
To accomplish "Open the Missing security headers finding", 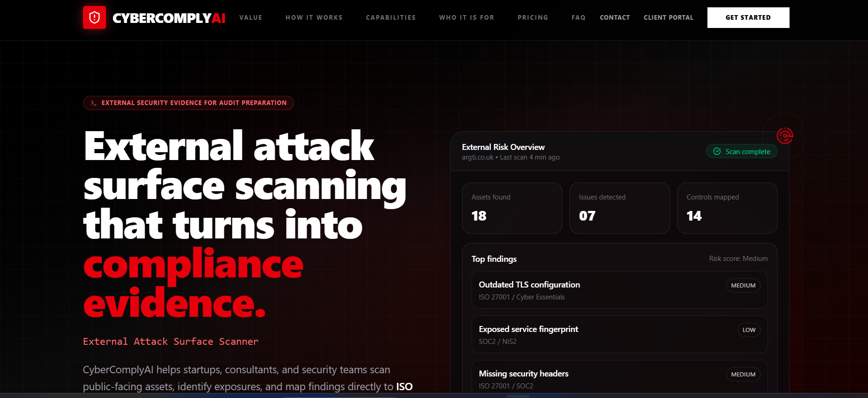I will [620, 376].
